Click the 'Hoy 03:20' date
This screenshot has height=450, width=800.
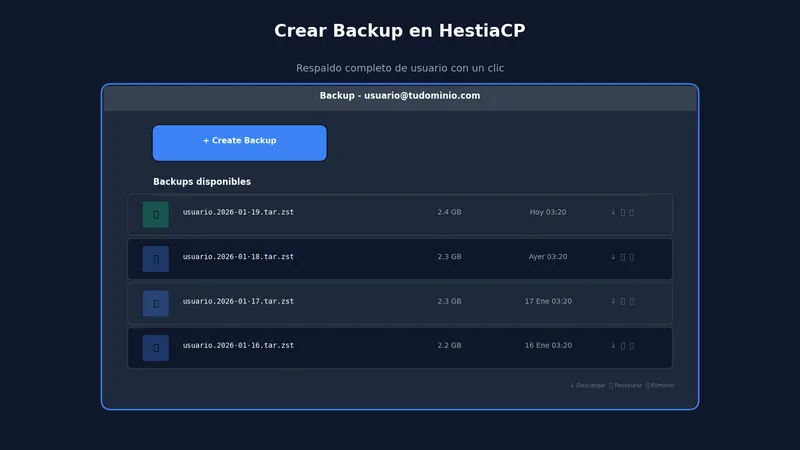pyautogui.click(x=548, y=212)
